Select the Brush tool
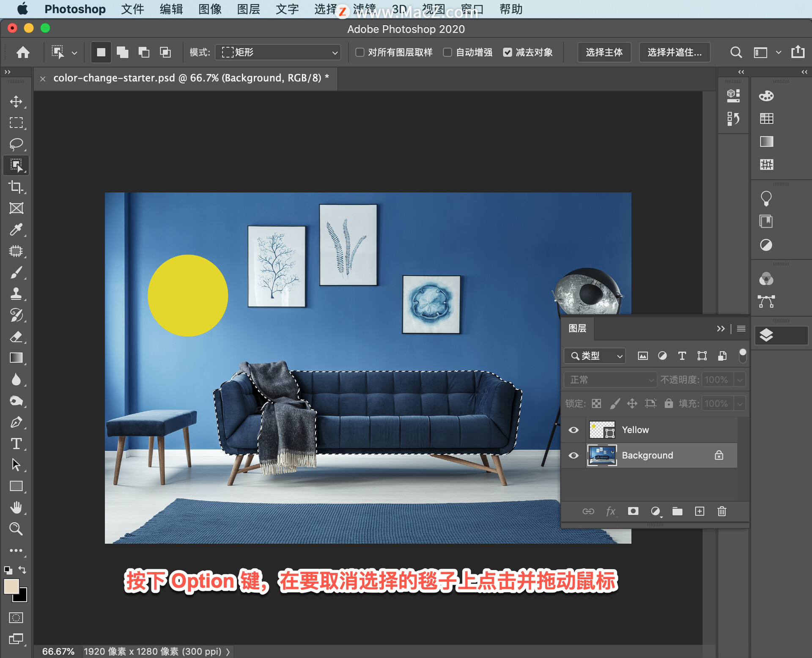812x658 pixels. pos(16,273)
